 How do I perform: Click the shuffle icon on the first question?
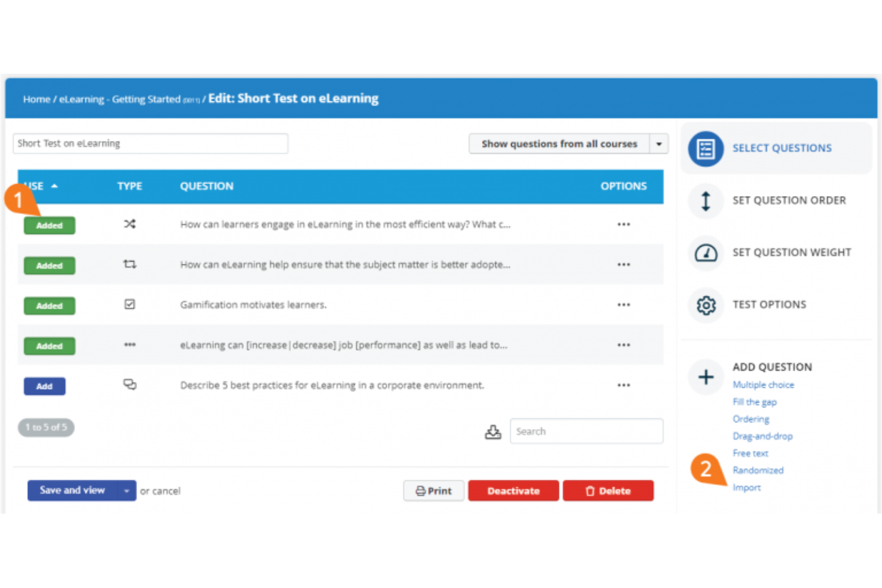point(130,224)
